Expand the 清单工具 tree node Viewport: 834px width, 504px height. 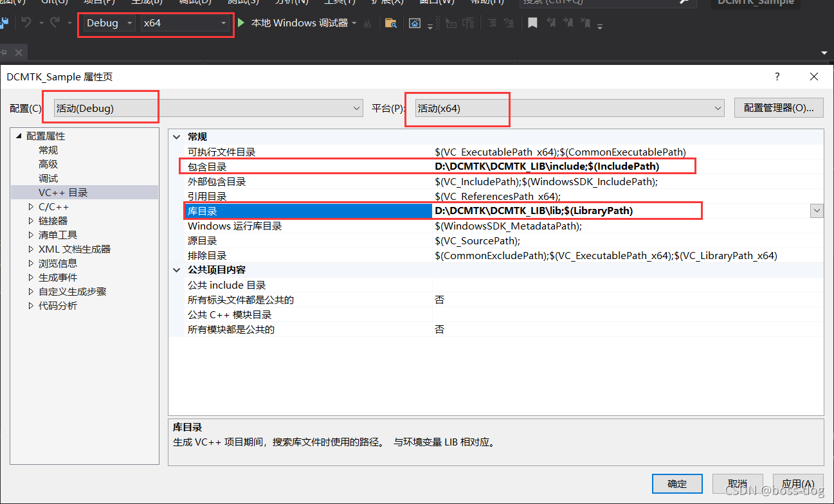click(31, 235)
